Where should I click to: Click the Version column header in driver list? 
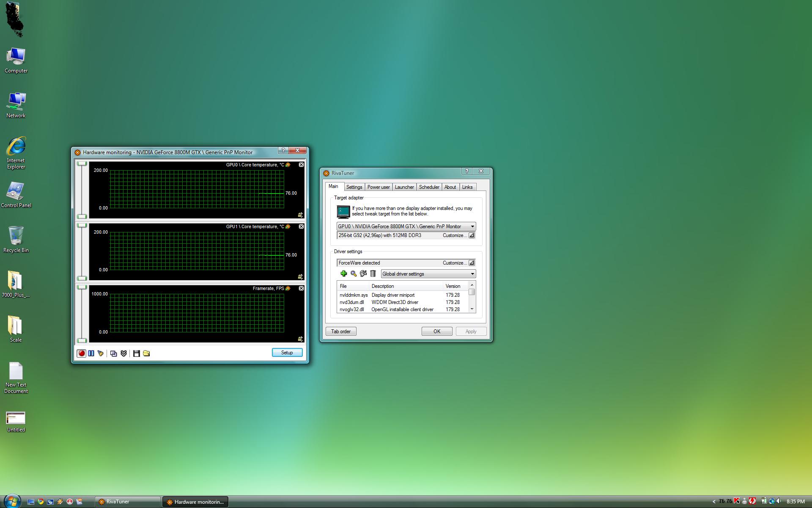coord(455,286)
